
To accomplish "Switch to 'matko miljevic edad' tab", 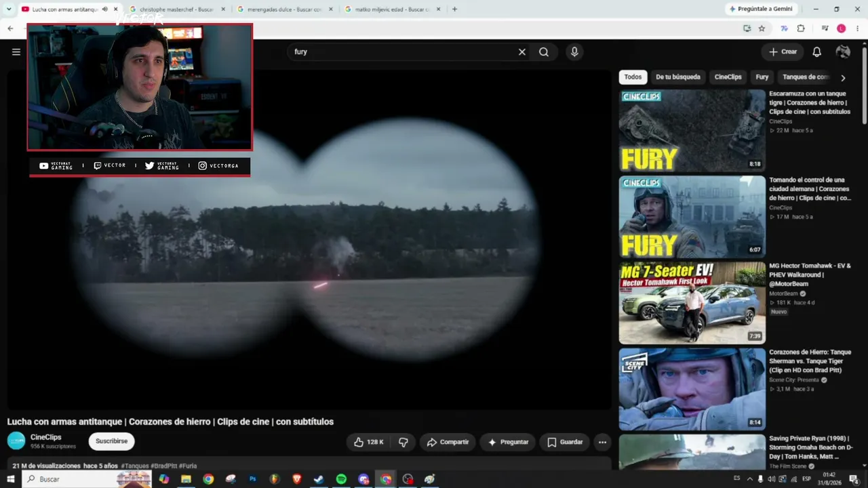I will pyautogui.click(x=392, y=9).
